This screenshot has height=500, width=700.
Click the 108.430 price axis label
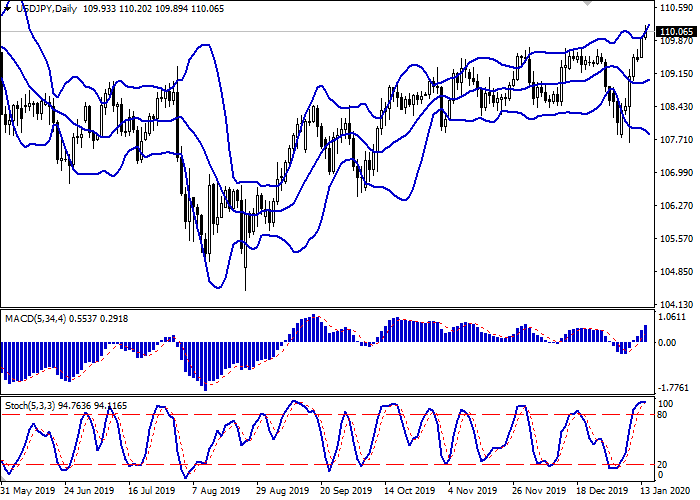676,106
